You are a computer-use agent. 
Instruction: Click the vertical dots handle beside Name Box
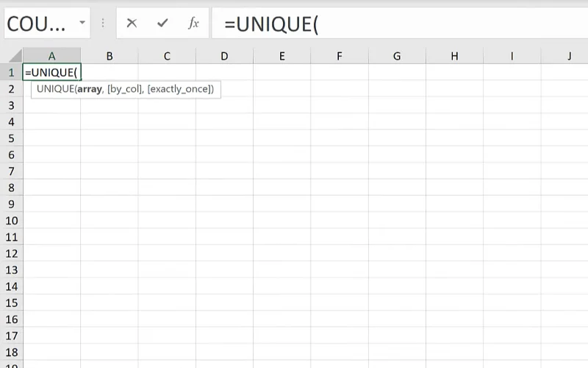tap(103, 24)
